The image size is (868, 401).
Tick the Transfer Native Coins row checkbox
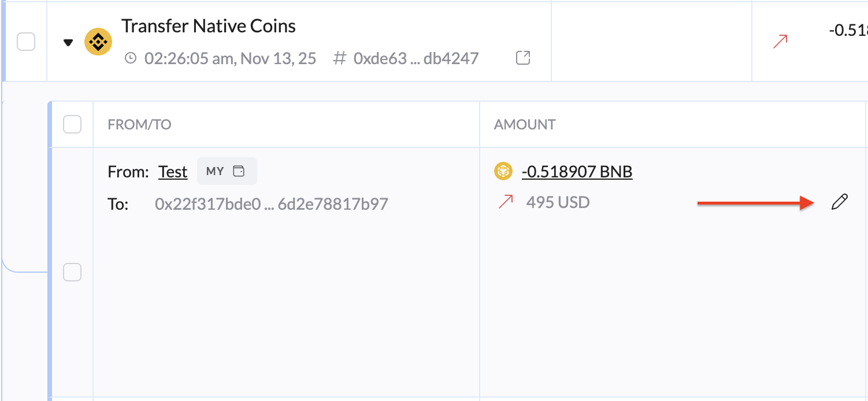tap(26, 42)
